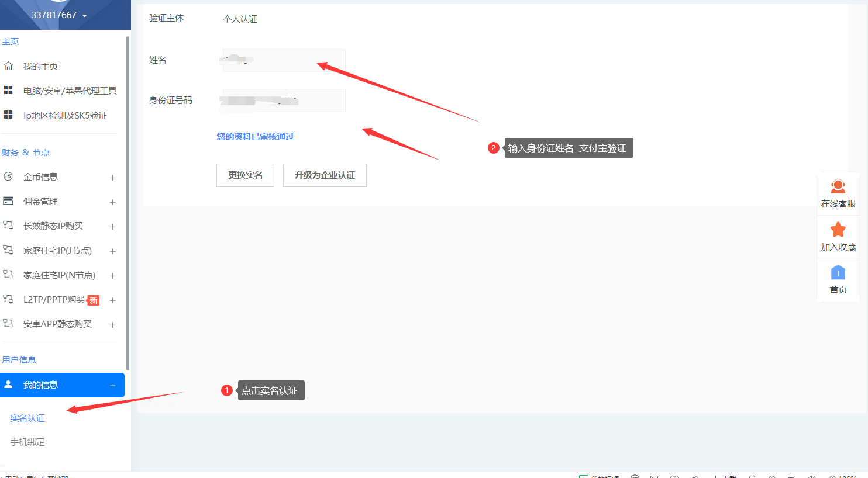868x478 pixels.
Task: Click the 姓名 input field
Action: (x=284, y=60)
